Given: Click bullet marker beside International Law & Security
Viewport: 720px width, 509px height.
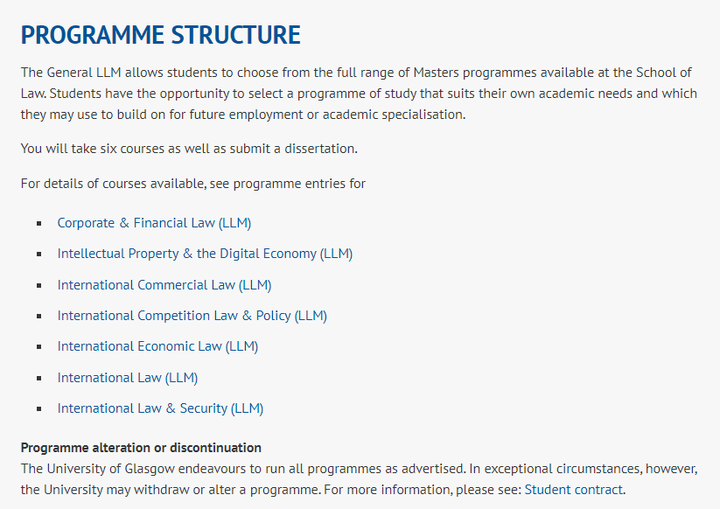Looking at the screenshot, I should (x=39, y=409).
